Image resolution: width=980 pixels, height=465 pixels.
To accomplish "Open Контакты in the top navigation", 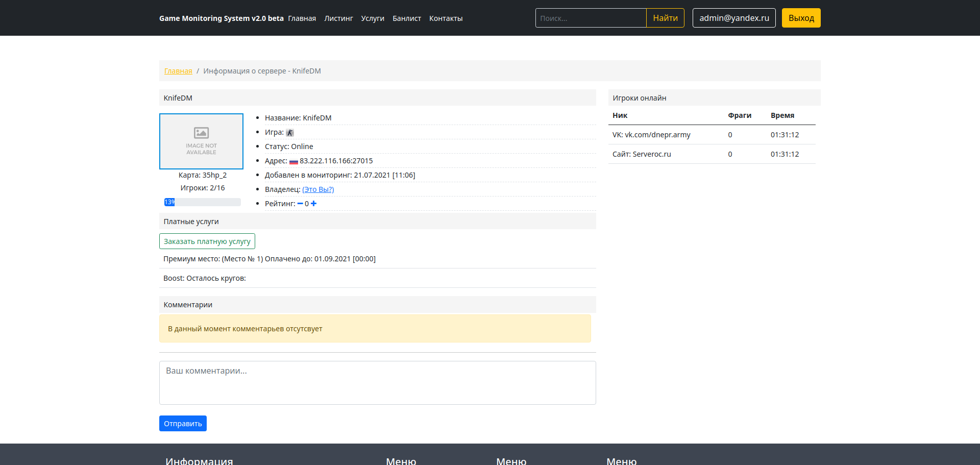I will 446,18.
